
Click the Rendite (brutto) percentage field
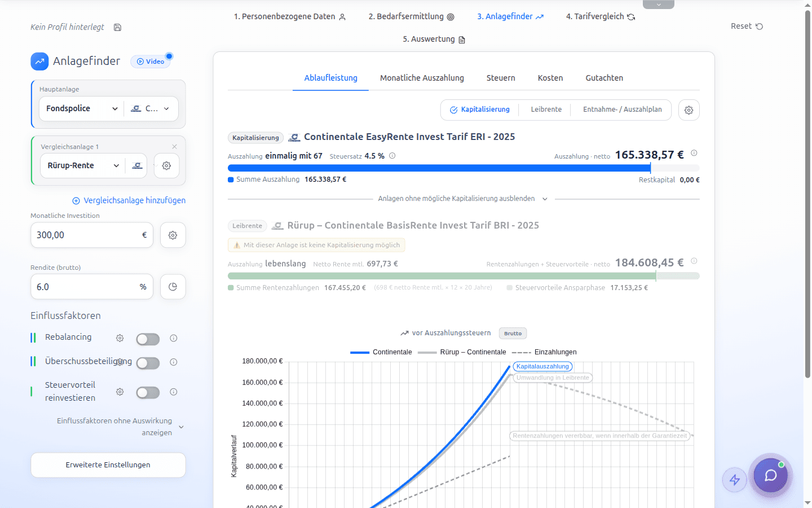[x=92, y=287]
